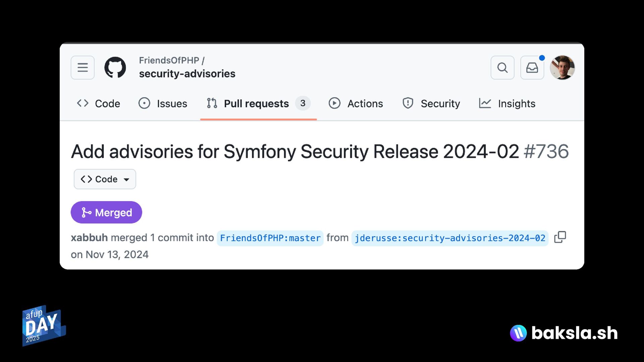
Task: Copy branch name with copy icon
Action: [x=560, y=237]
